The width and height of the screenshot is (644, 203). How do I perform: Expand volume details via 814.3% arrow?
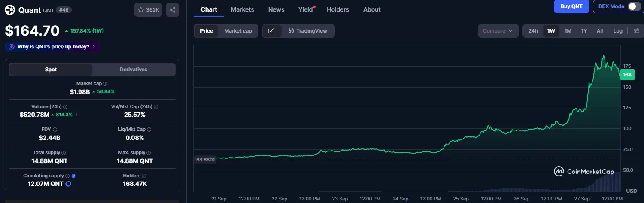click(x=76, y=115)
